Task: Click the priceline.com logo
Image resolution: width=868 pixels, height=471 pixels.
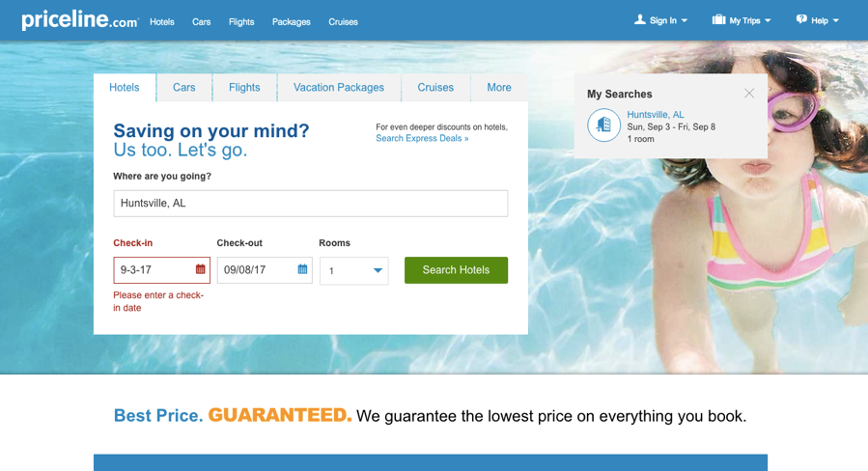Action: click(80, 20)
